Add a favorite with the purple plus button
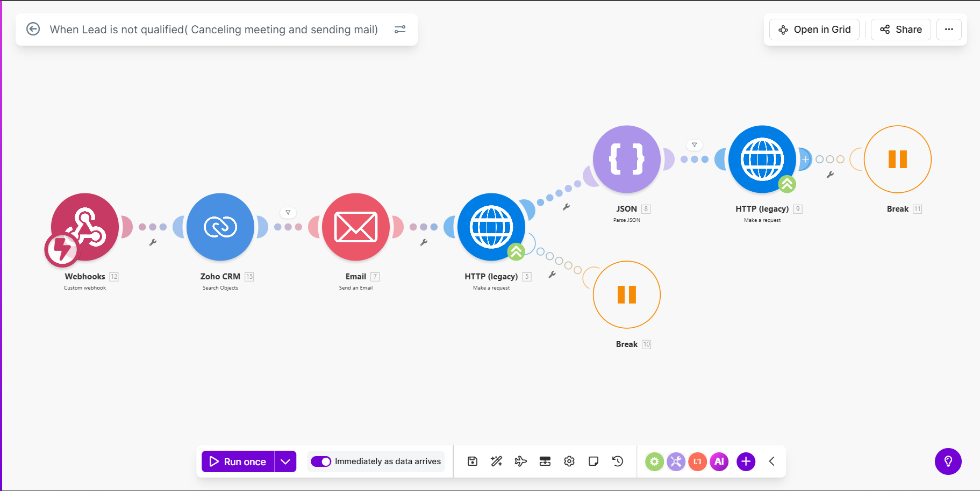This screenshot has height=491, width=980. coord(746,461)
